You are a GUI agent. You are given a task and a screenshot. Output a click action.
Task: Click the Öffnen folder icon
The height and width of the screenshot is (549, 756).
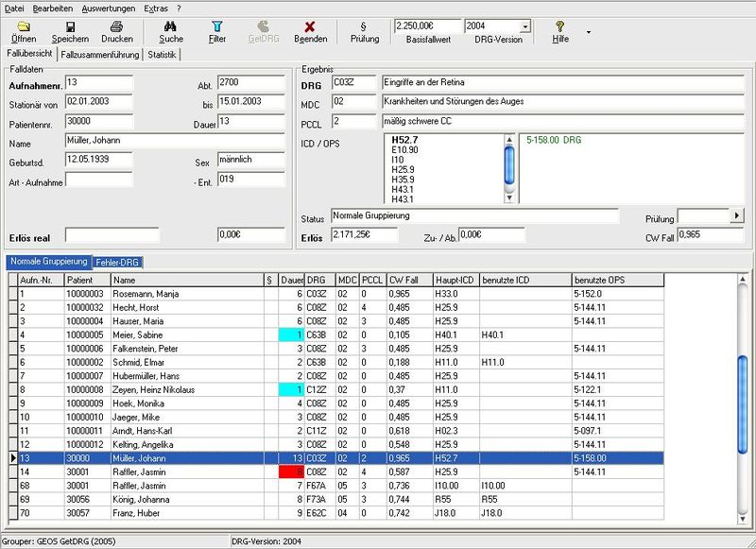(24, 26)
